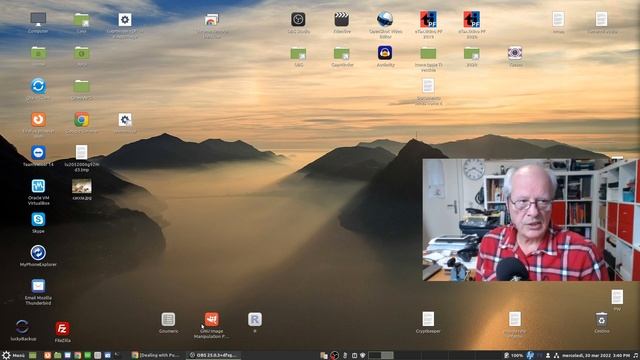This screenshot has width=640, height=360.
Task: Open the 100% battery indicator in tray
Action: [513, 356]
